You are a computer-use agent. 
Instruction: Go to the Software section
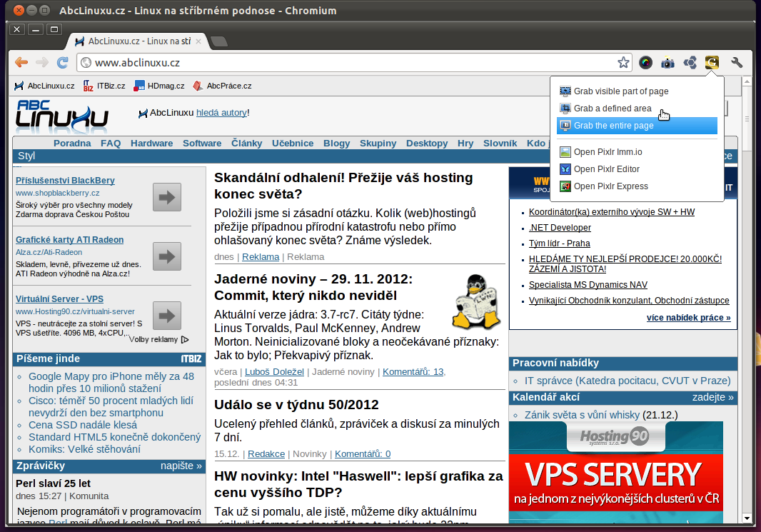tap(202, 144)
